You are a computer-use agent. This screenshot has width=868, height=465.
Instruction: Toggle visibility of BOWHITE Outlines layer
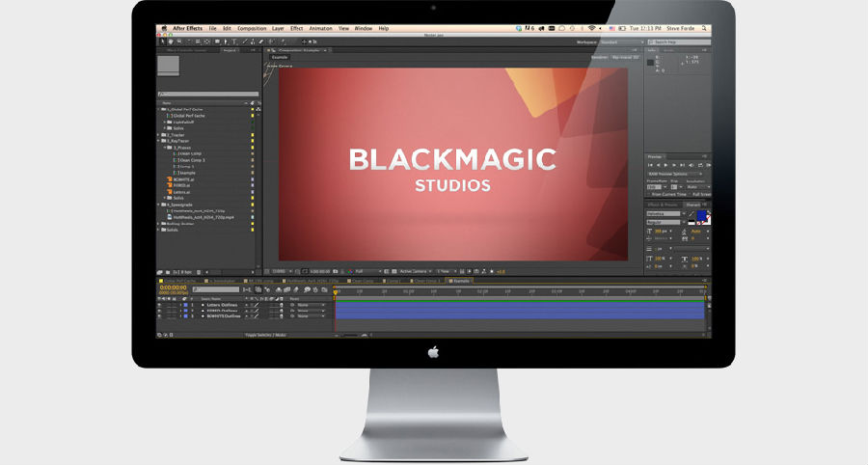click(x=160, y=316)
